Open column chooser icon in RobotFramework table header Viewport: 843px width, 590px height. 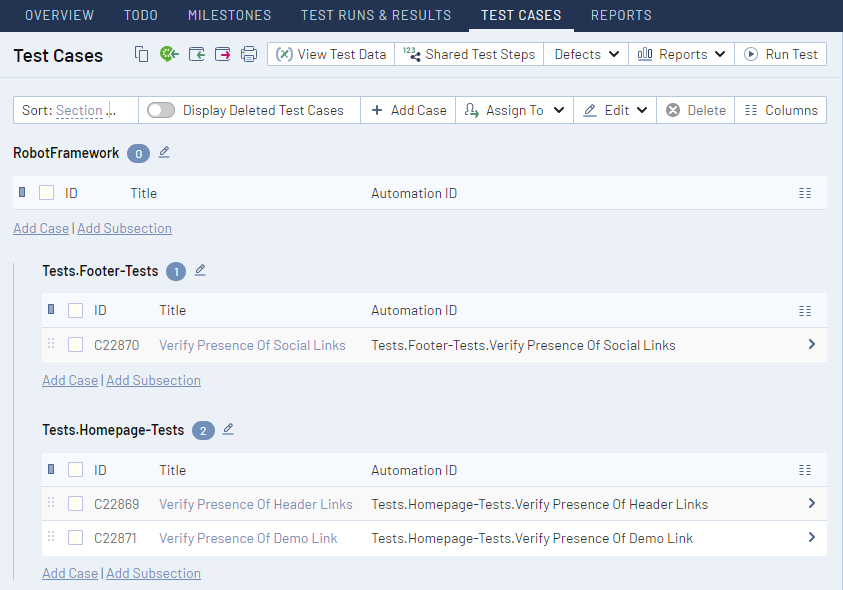pyautogui.click(x=805, y=193)
